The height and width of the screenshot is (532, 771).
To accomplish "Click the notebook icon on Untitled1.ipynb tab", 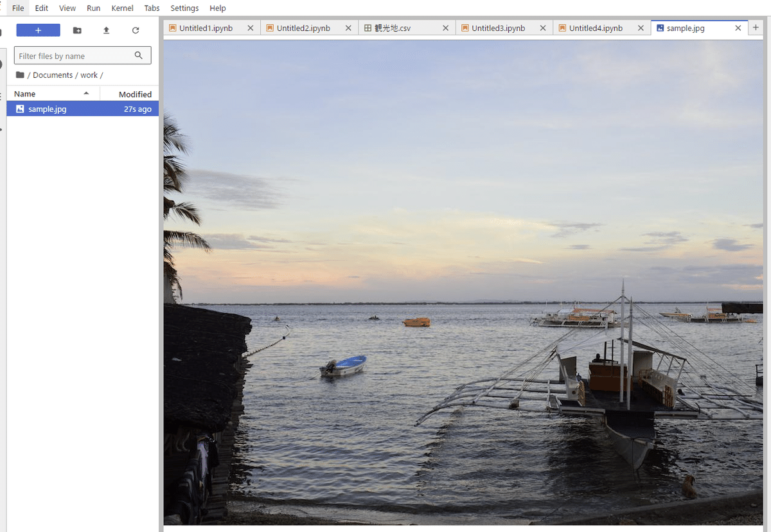I will pyautogui.click(x=172, y=28).
